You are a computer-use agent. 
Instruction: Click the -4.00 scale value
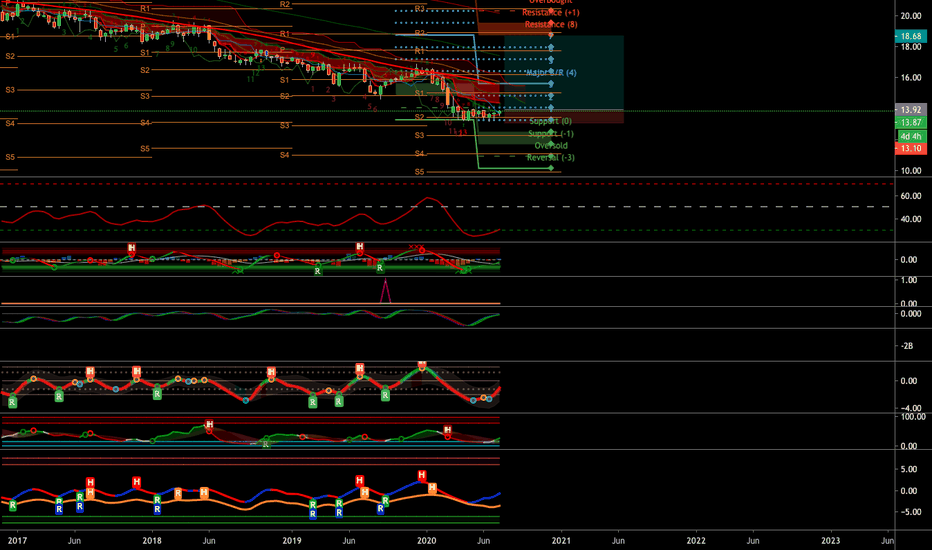(911, 408)
